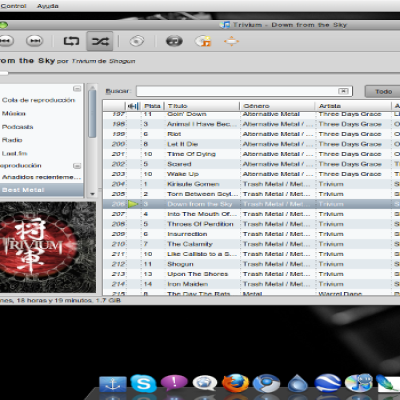This screenshot has width=400, height=400.
Task: Select Música in sidebar
Action: coord(14,114)
